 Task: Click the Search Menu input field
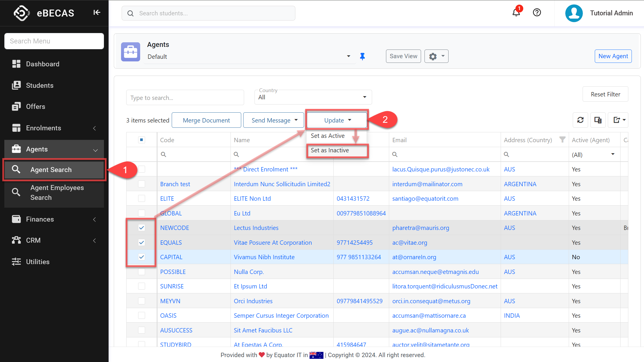coord(54,41)
